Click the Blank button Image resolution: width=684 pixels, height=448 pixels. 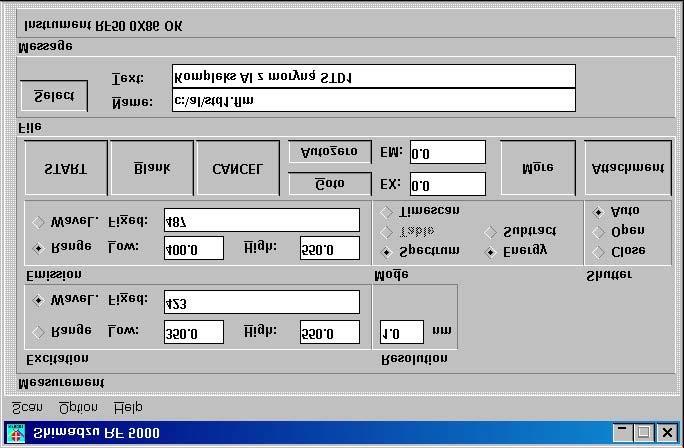[x=152, y=168]
